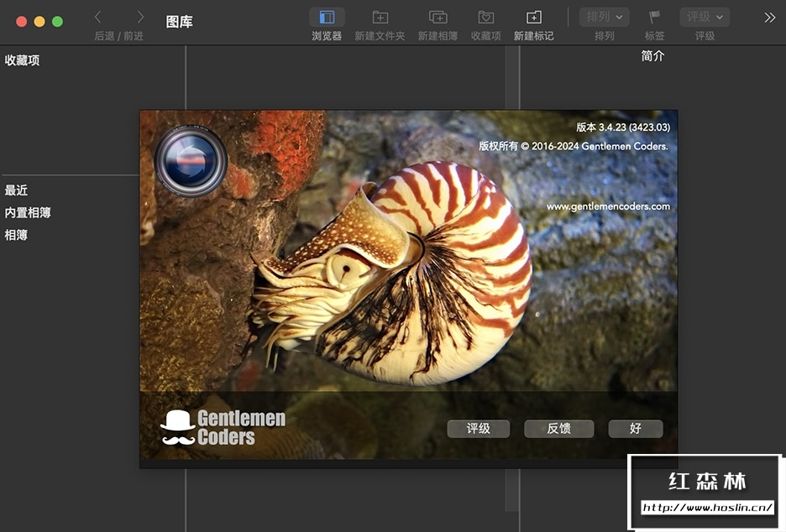Go forward with the right arrow
Viewport: 786px width, 532px height.
139,17
